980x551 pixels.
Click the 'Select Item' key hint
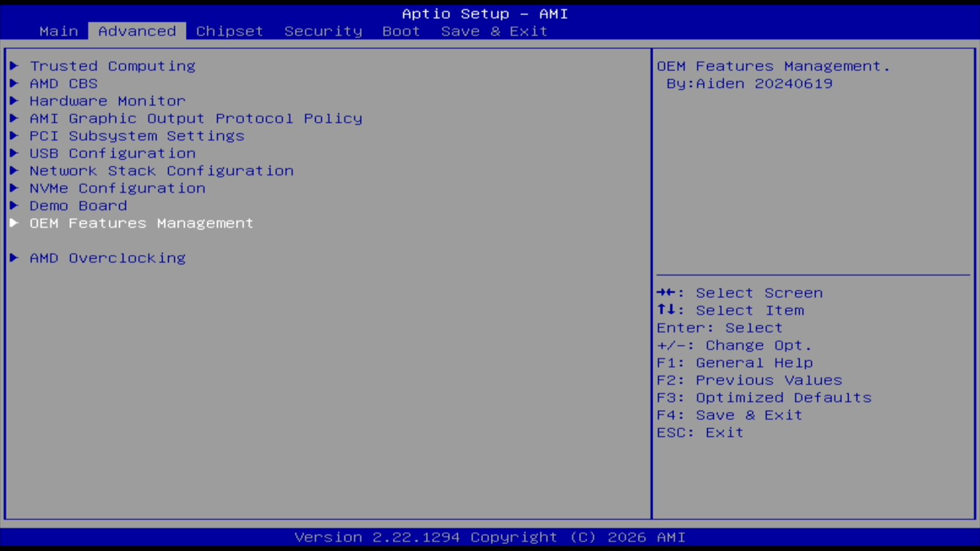pos(750,310)
